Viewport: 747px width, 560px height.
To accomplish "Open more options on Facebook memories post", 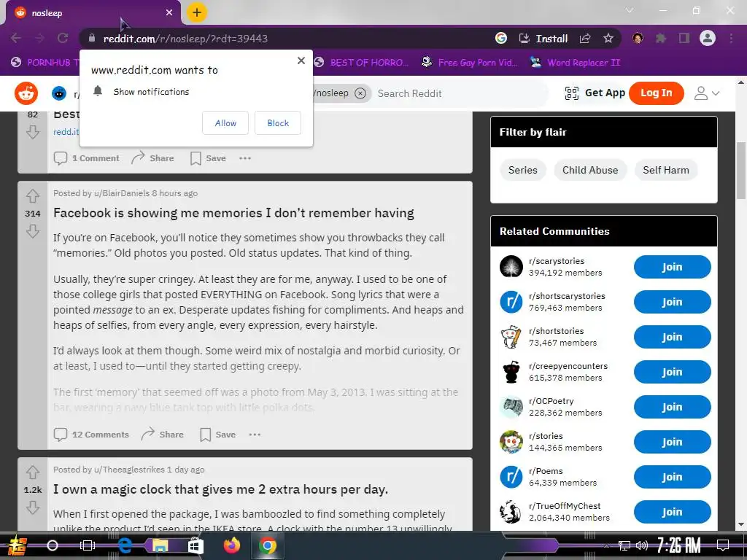I will point(255,435).
